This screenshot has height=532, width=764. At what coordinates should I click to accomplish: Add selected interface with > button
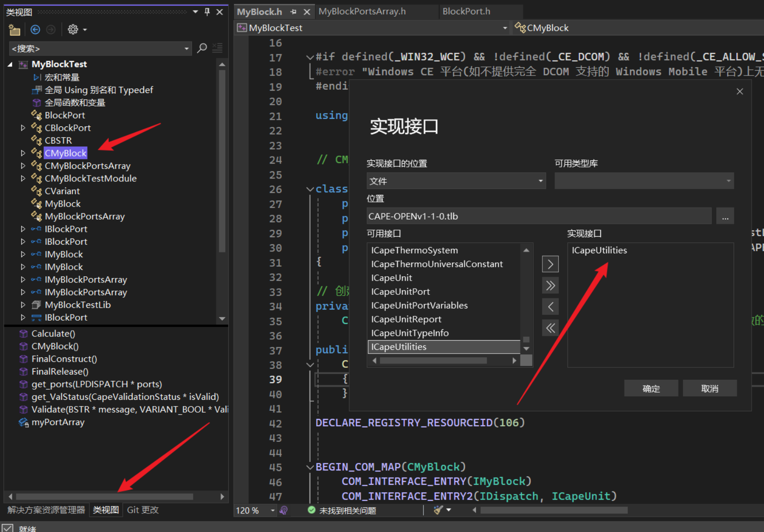click(550, 264)
